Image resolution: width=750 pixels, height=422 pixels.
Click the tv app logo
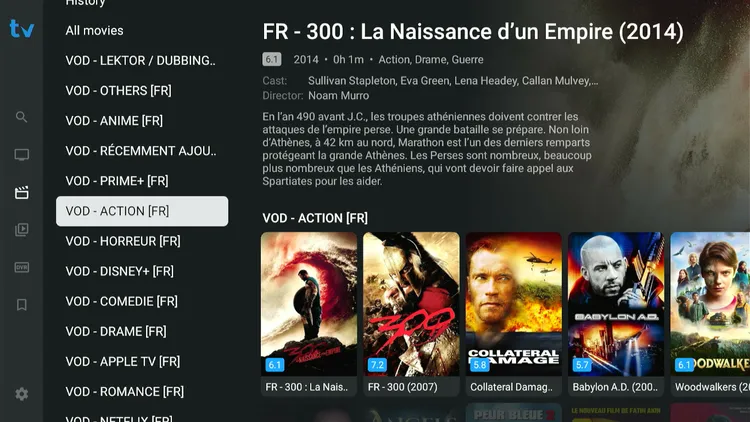pyautogui.click(x=22, y=29)
